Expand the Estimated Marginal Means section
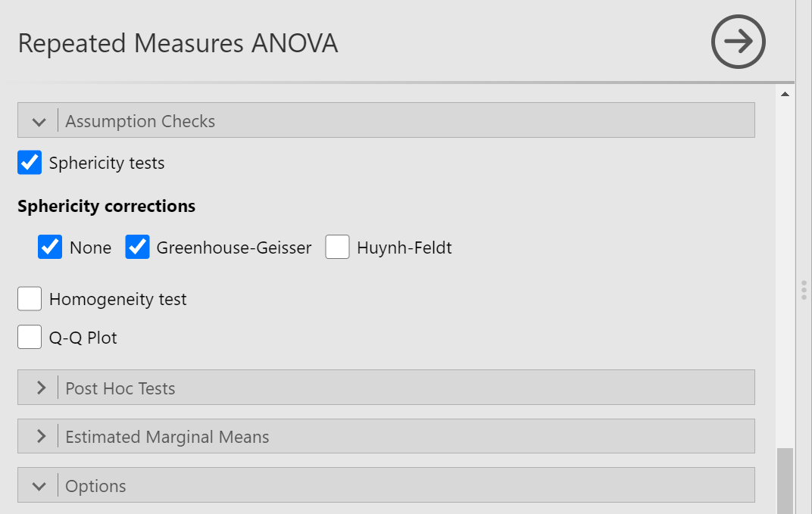 pyautogui.click(x=386, y=436)
